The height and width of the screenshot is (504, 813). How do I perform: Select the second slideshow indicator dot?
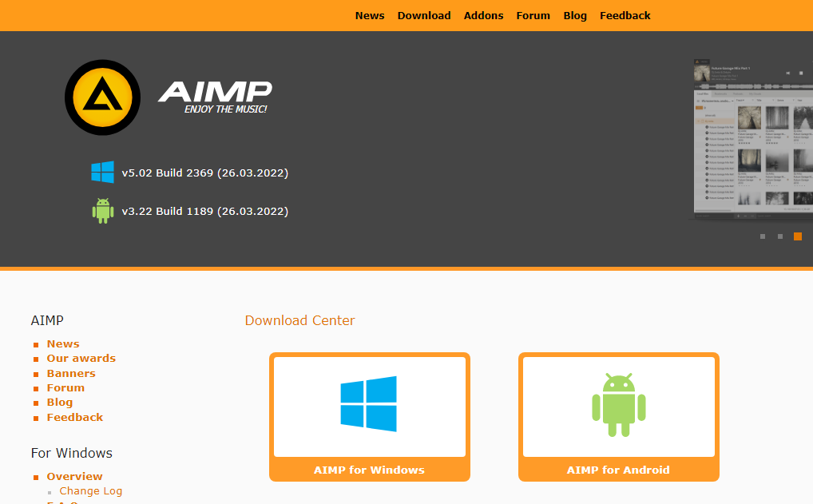point(779,236)
